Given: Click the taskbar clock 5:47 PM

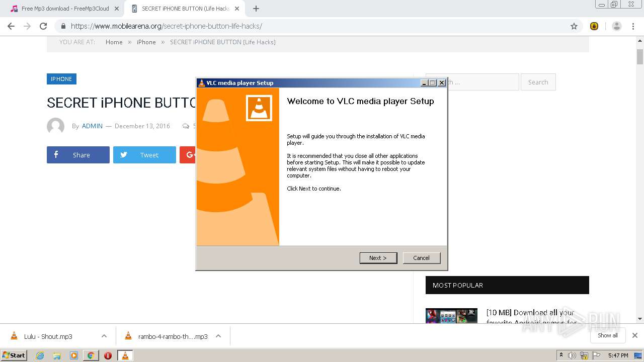Looking at the screenshot, I should (618, 355).
